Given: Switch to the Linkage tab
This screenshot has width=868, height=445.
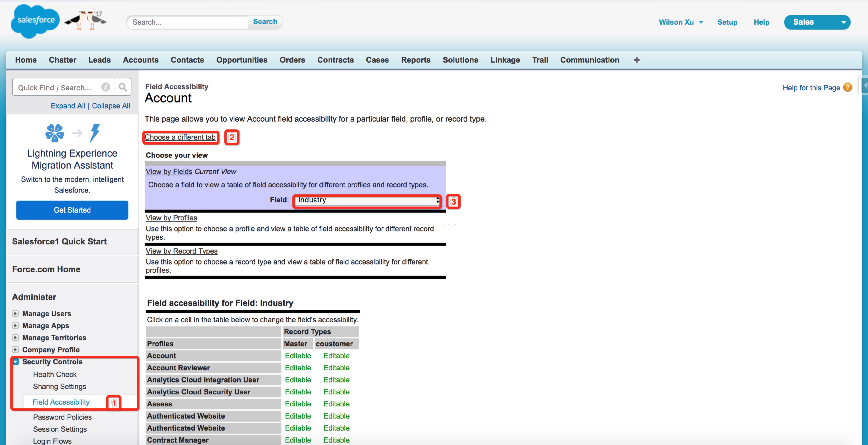Looking at the screenshot, I should click(x=505, y=60).
